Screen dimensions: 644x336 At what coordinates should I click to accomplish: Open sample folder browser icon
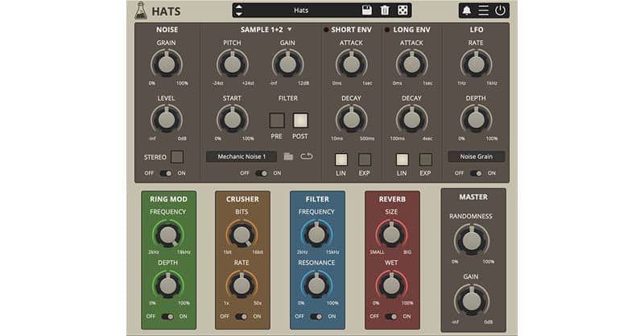tap(288, 156)
